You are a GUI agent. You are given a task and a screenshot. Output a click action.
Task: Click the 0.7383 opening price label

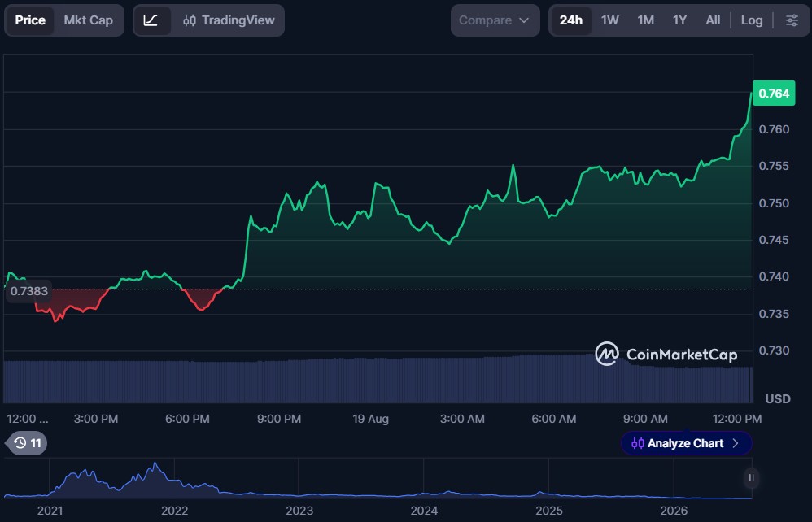point(28,291)
